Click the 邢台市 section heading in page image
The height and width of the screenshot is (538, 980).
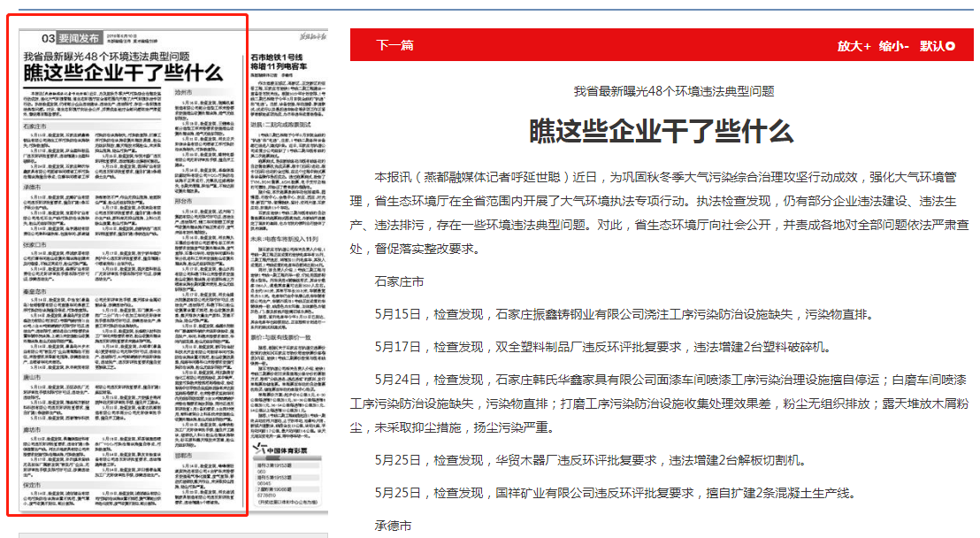(184, 202)
